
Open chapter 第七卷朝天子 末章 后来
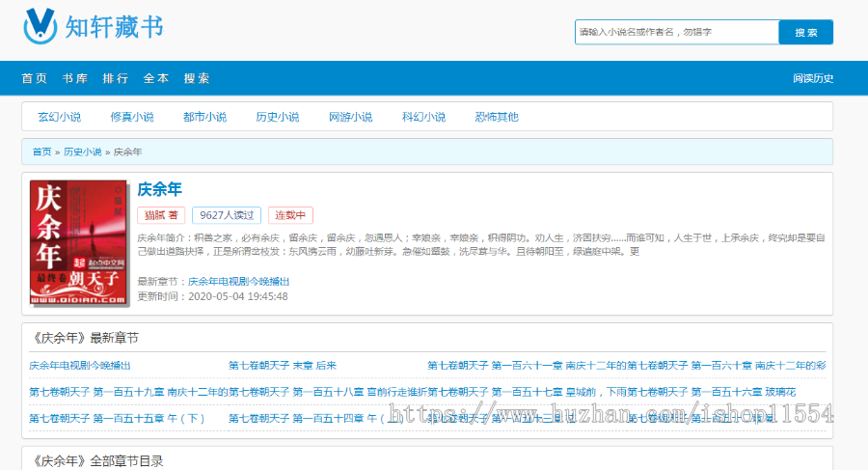click(x=283, y=366)
